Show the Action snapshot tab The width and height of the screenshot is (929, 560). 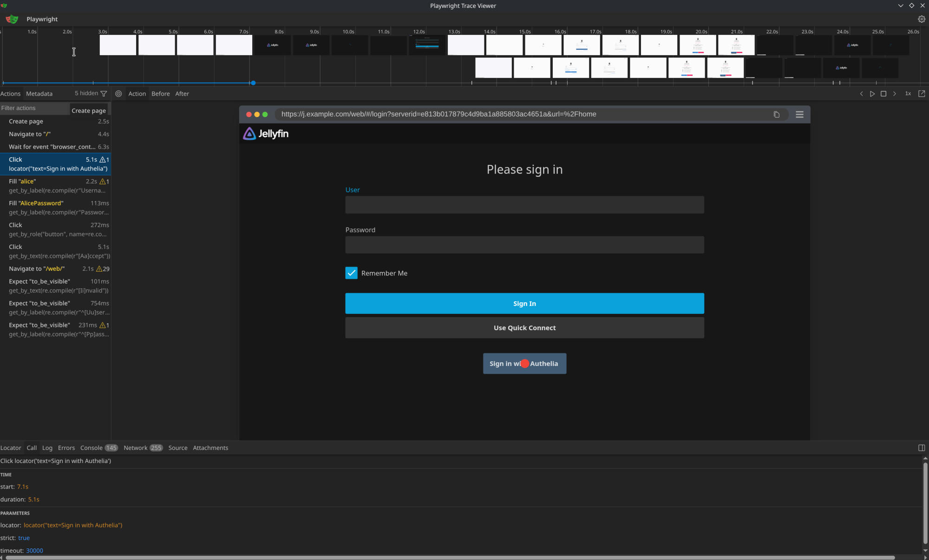point(137,94)
